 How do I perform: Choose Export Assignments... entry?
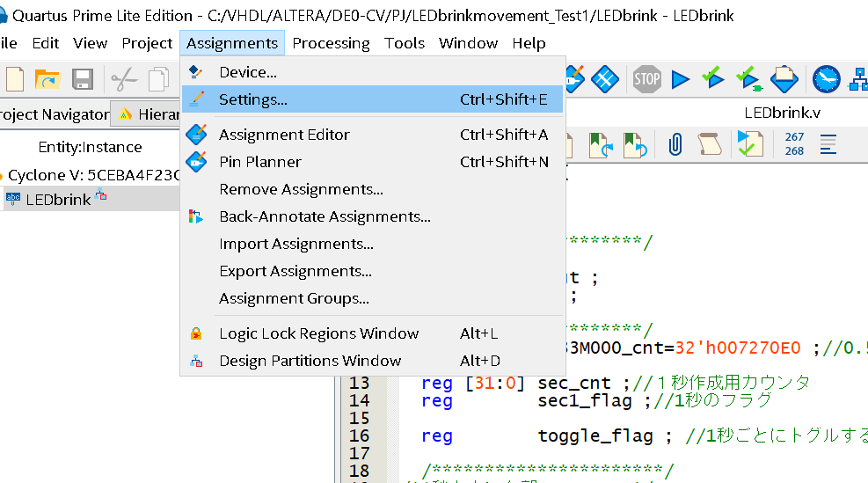[x=372, y=271]
